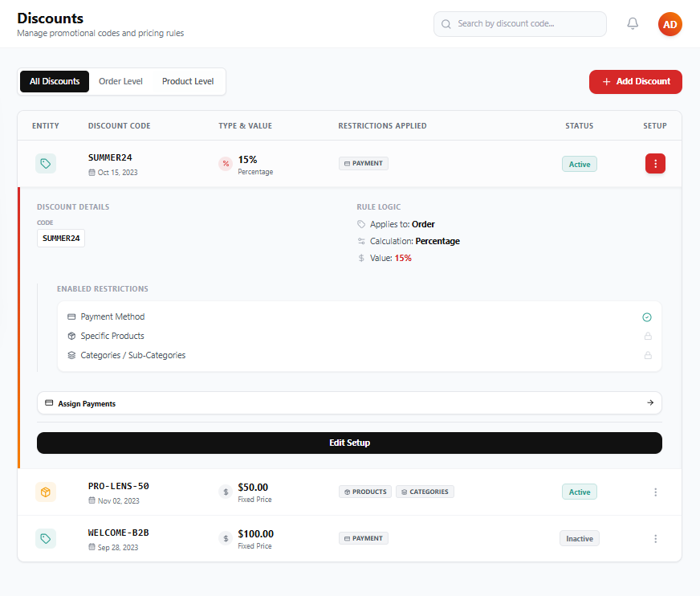Screen dimensions: 700x596
Task: Click the black Edit Setup button
Action: click(349, 443)
